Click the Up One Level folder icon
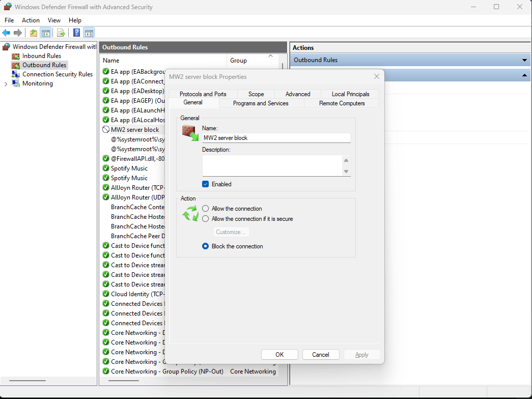The width and height of the screenshot is (532, 399). (33, 33)
